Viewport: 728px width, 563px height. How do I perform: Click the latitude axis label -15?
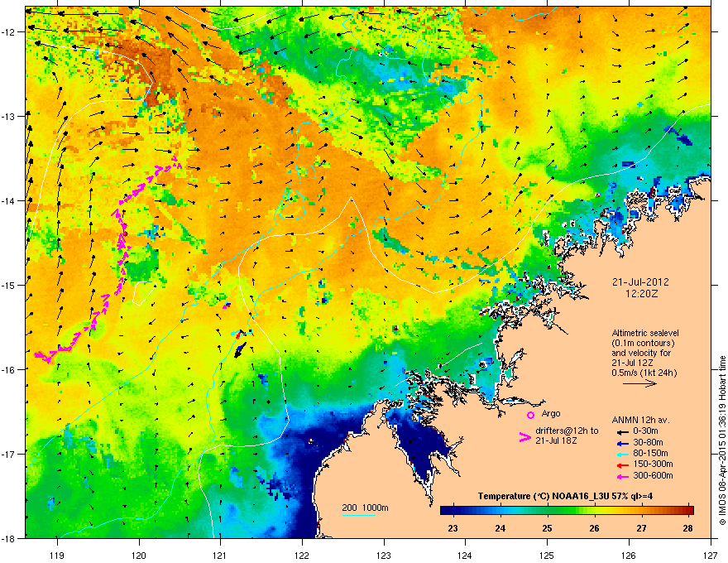click(x=9, y=285)
